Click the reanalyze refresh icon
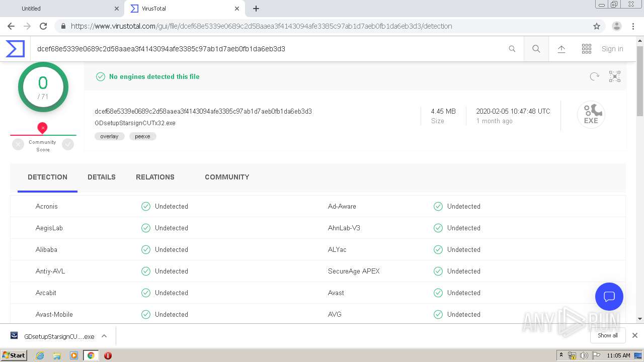This screenshot has width=644, height=362. tap(595, 76)
